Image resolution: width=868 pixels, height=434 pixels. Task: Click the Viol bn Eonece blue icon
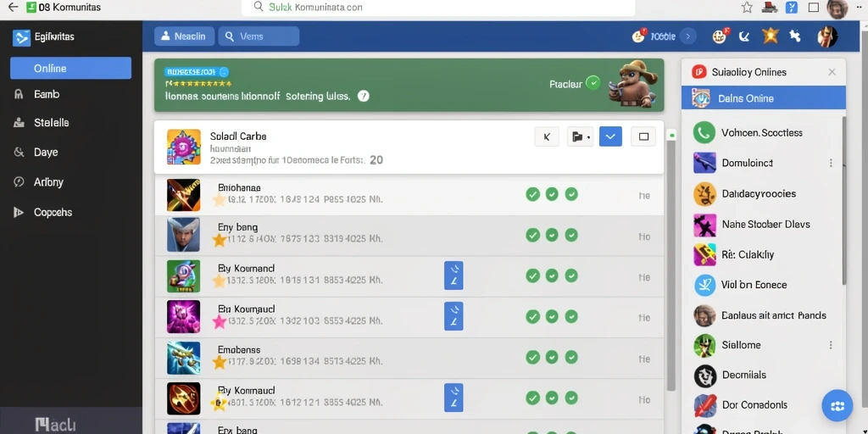coord(704,285)
